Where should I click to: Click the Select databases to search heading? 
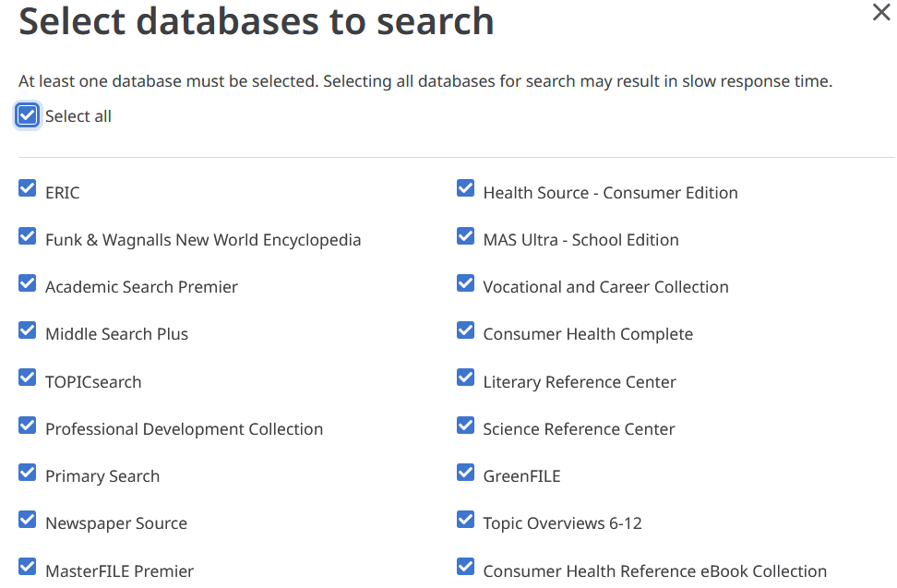coord(257,21)
